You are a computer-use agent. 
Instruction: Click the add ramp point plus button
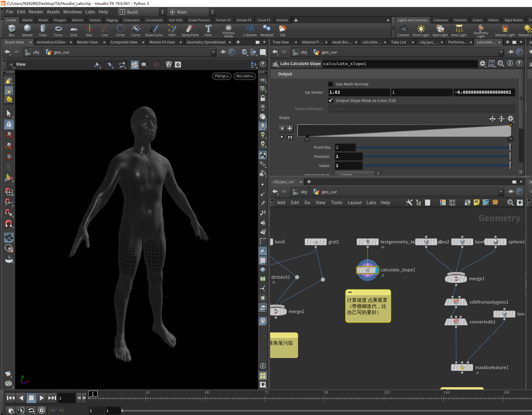[x=290, y=129]
